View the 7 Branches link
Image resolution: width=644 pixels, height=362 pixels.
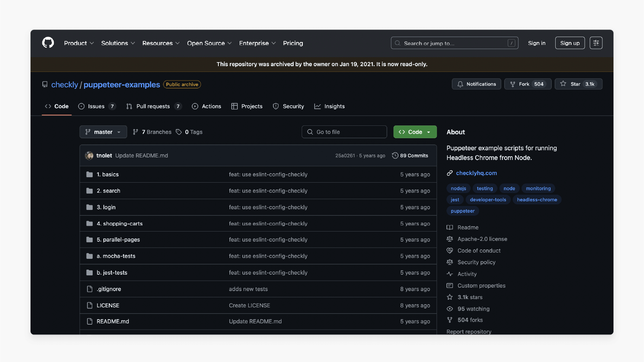tap(152, 132)
